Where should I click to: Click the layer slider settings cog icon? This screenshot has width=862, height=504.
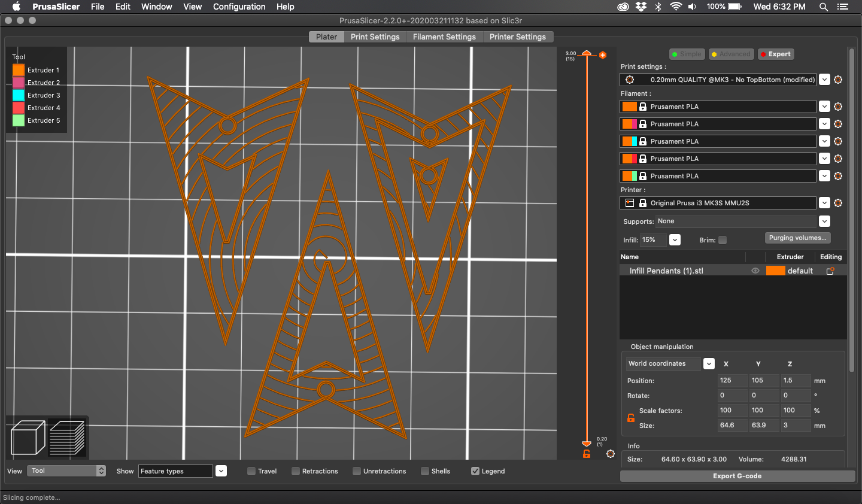[610, 454]
